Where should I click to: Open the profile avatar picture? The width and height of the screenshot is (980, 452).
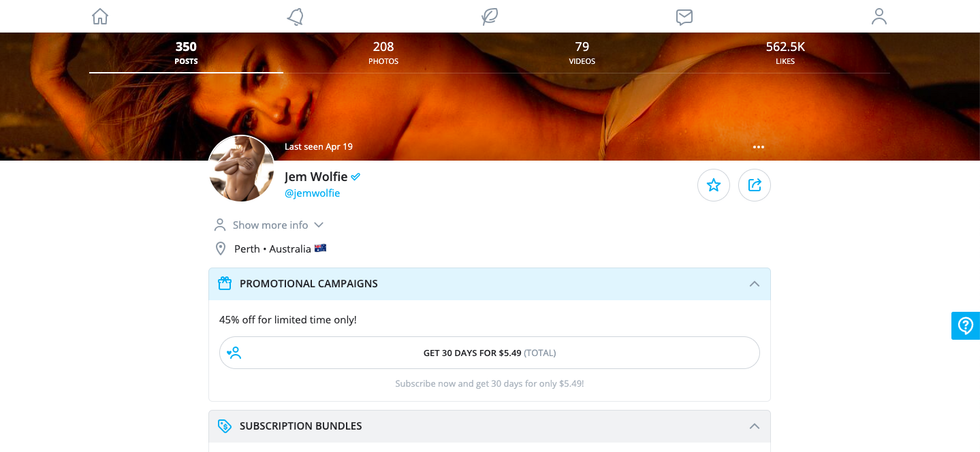pyautogui.click(x=241, y=168)
